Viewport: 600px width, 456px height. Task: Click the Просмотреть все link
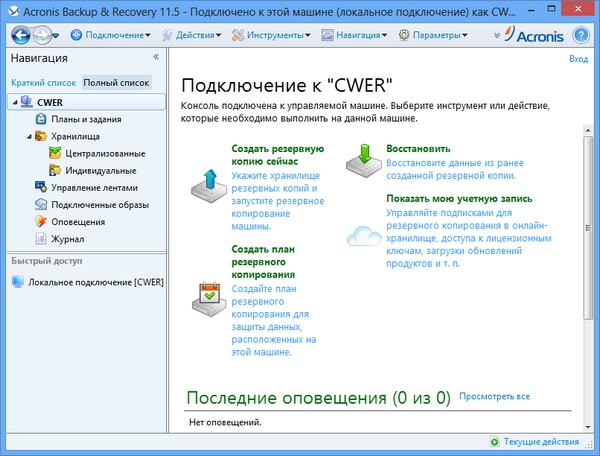point(494,397)
